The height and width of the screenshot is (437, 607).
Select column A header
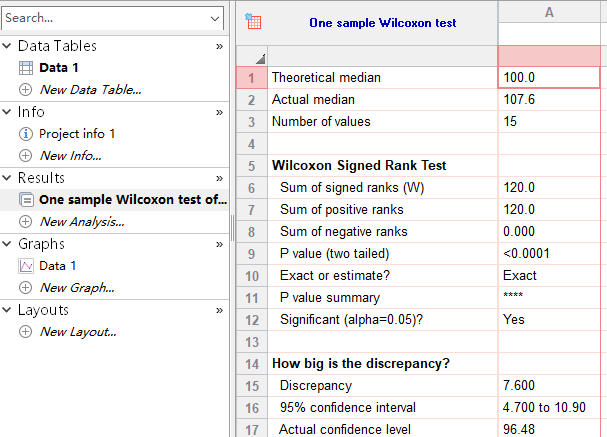coord(549,12)
